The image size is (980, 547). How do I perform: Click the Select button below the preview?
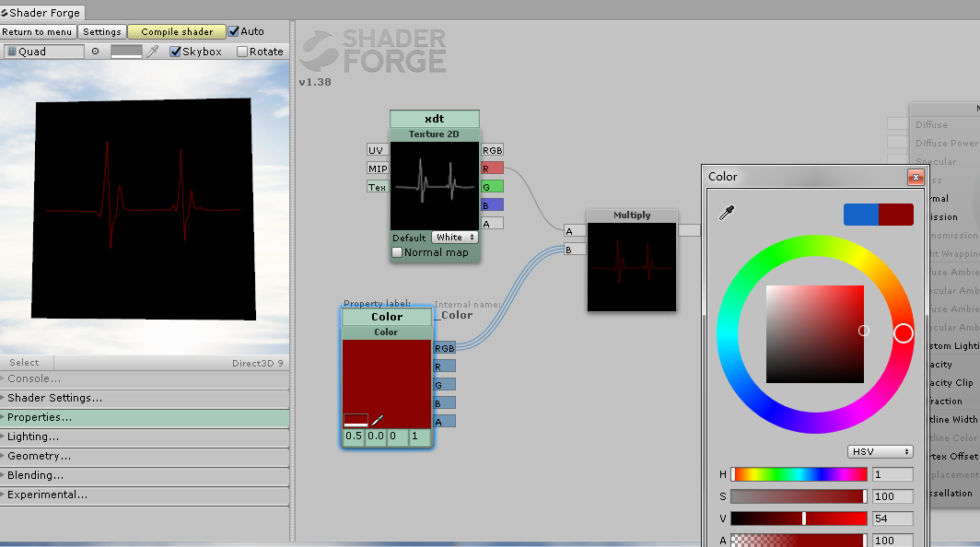click(25, 363)
